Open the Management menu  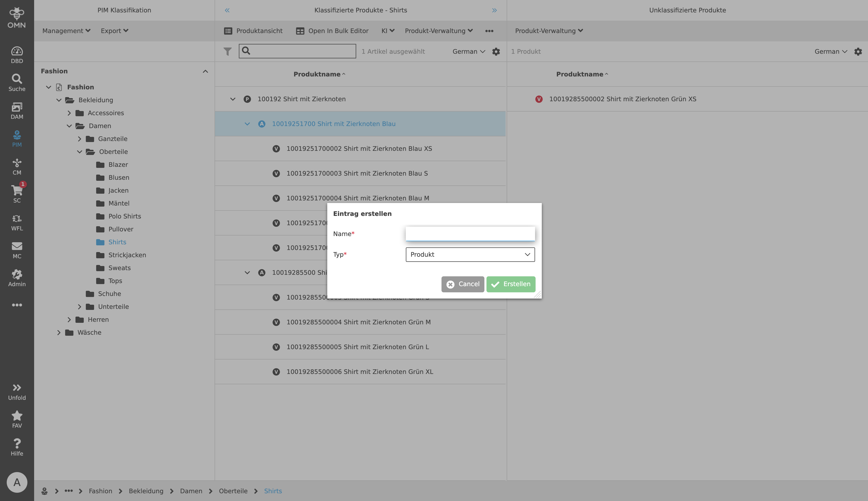click(66, 31)
